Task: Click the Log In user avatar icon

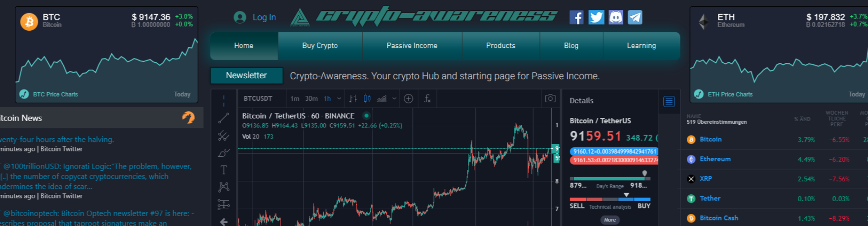Action: click(x=240, y=17)
